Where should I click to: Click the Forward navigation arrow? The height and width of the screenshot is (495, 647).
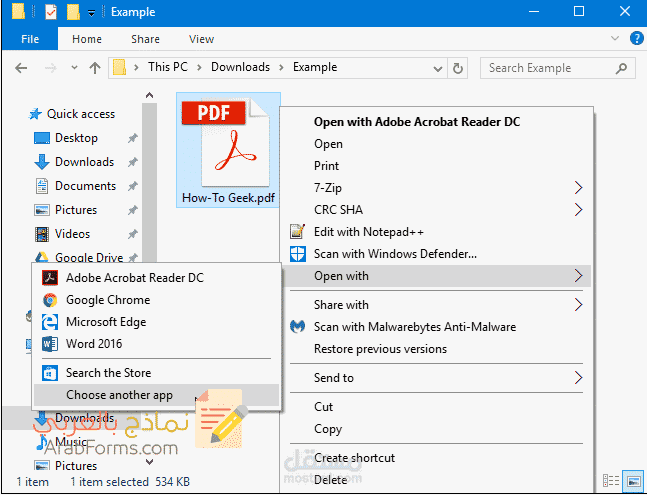[50, 68]
